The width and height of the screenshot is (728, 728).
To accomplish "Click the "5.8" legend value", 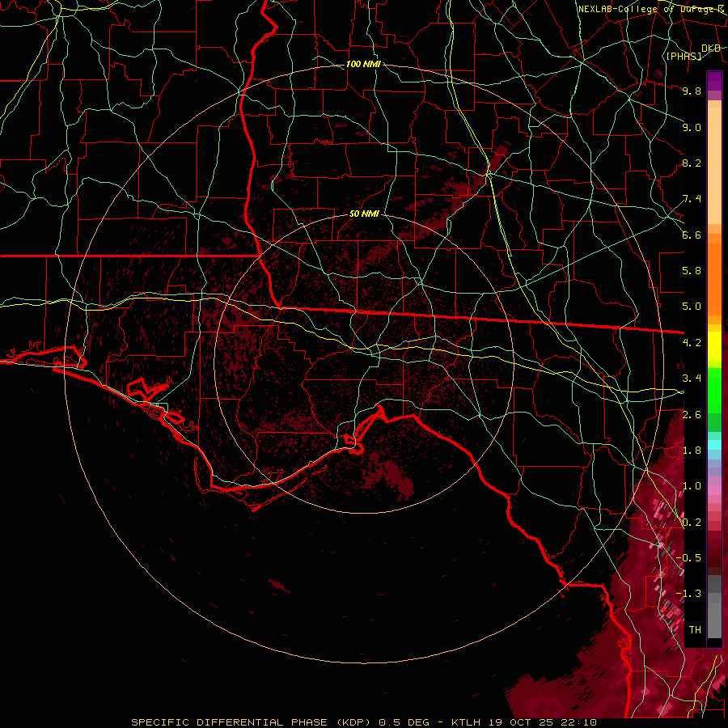I will coord(692,271).
